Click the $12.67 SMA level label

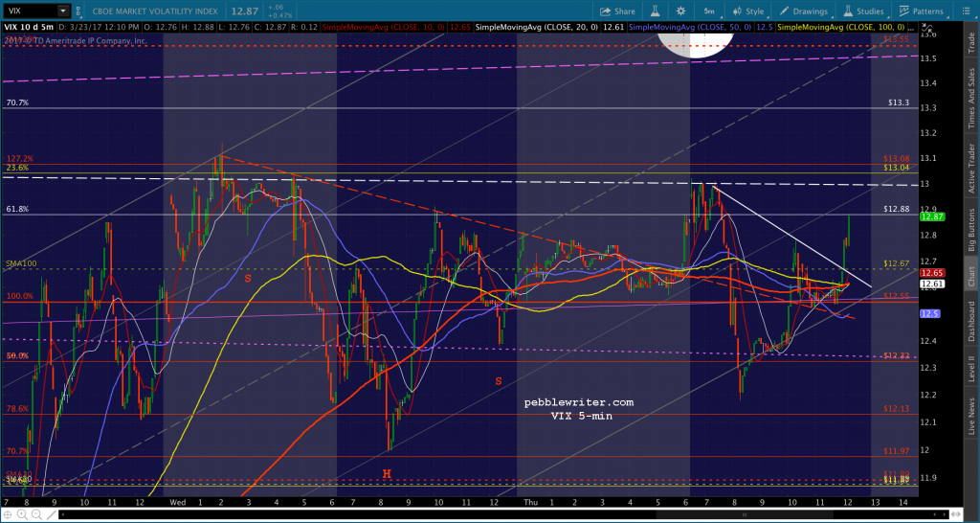(x=896, y=264)
